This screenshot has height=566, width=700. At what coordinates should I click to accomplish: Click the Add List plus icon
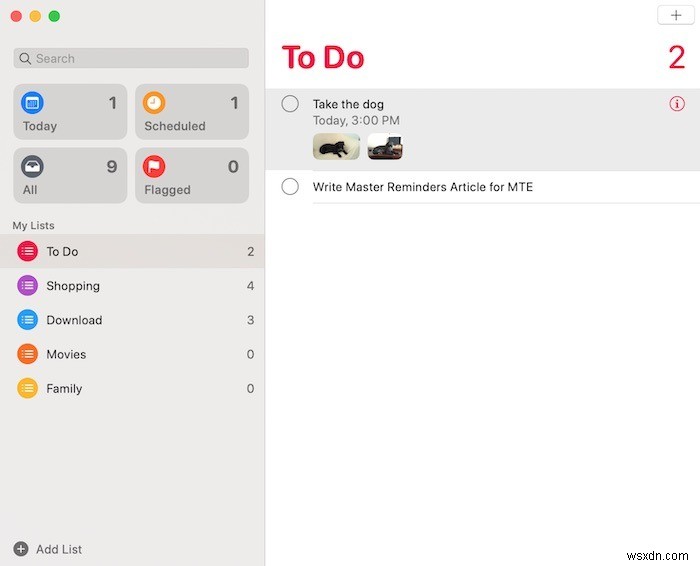[x=21, y=549]
